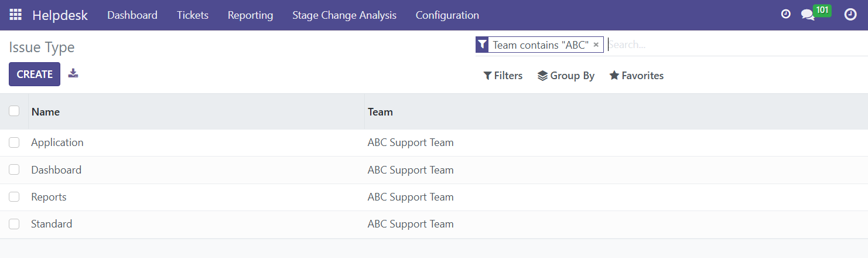Expand the Filters dropdown

coord(503,76)
